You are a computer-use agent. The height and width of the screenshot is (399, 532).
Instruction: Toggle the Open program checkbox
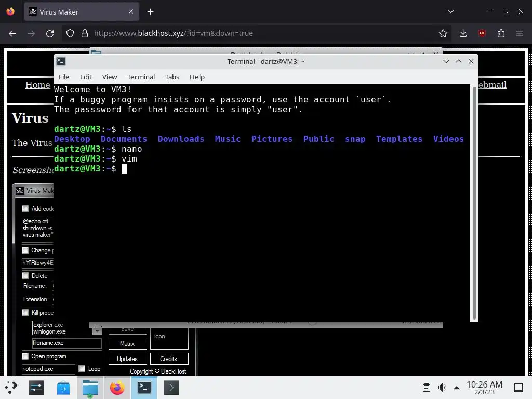point(25,356)
